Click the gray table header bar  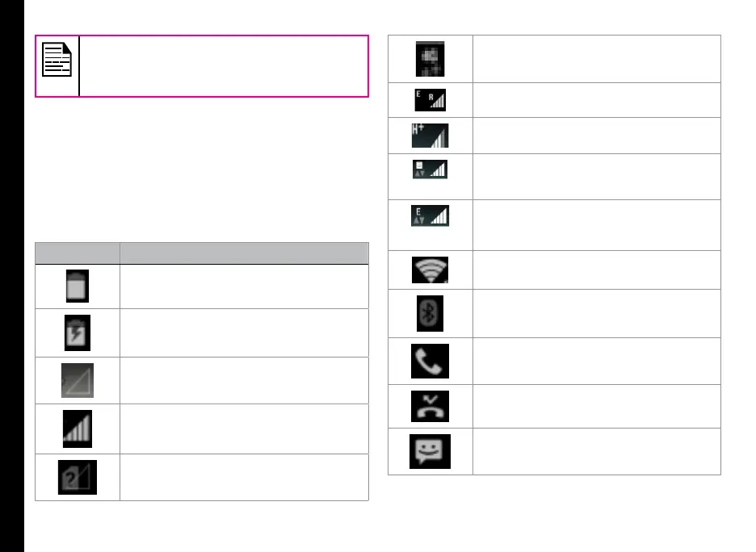point(202,253)
